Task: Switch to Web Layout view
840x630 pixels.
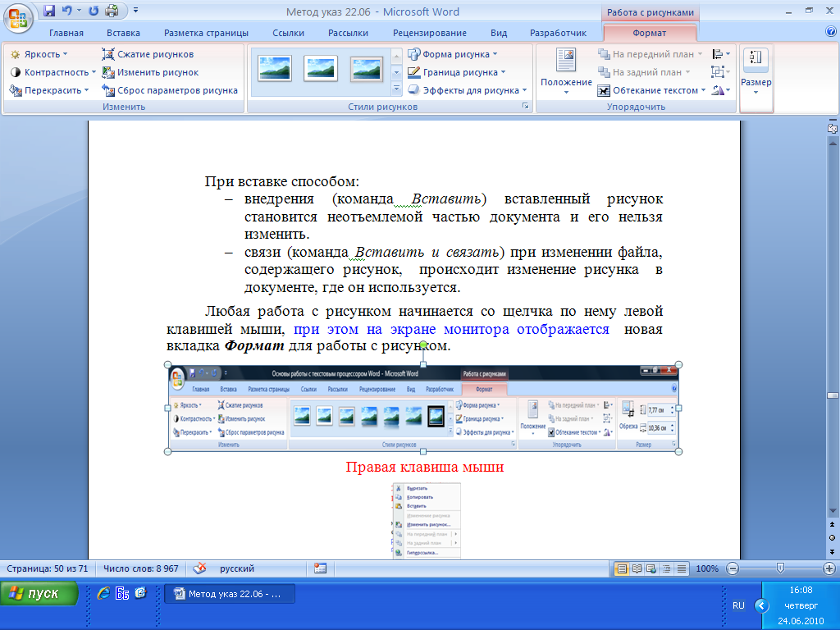Action: tap(651, 569)
